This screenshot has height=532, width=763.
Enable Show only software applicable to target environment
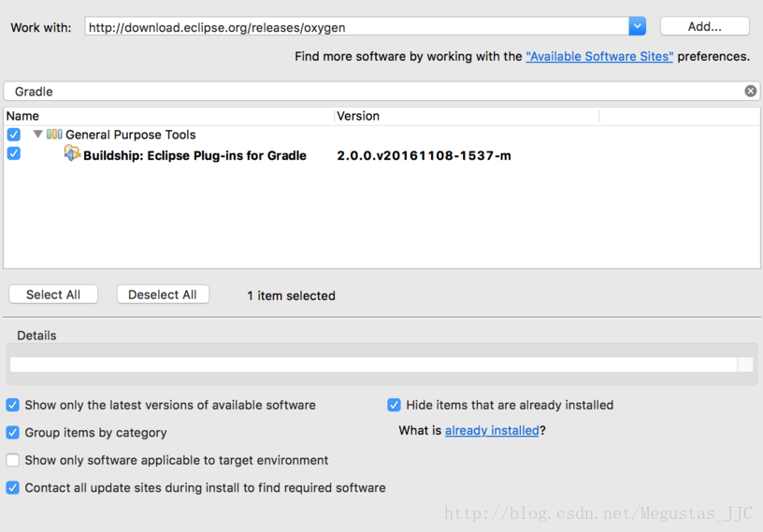[13, 460]
